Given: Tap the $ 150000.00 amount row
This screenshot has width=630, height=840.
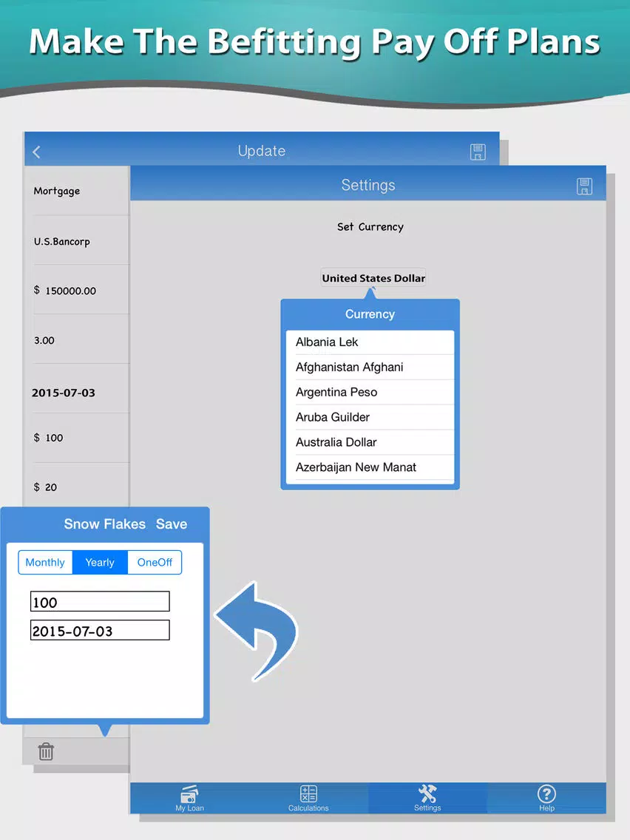Looking at the screenshot, I should (78, 290).
